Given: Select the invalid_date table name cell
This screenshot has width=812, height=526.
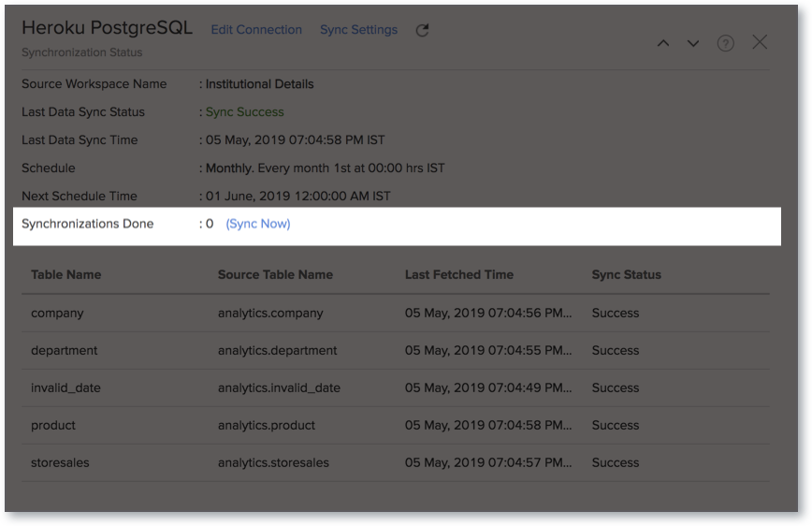Looking at the screenshot, I should [x=65, y=387].
